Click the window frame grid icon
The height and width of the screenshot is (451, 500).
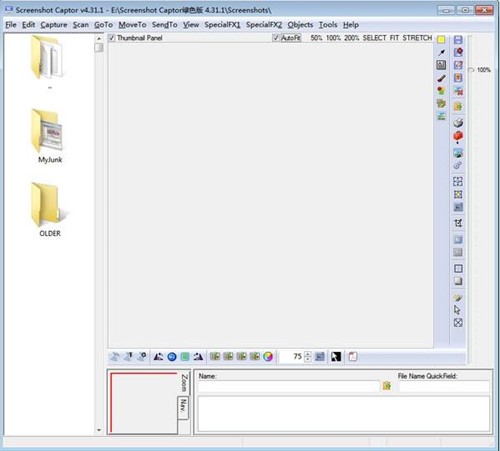[458, 269]
